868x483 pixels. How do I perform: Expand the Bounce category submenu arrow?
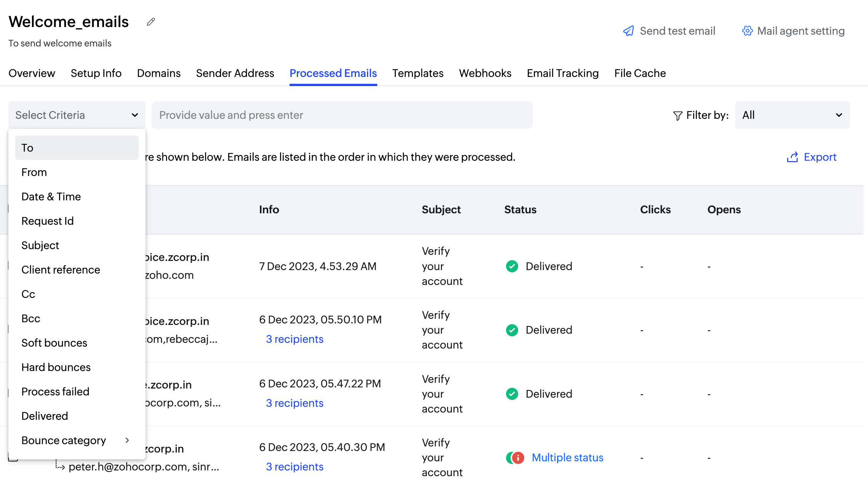[127, 440]
